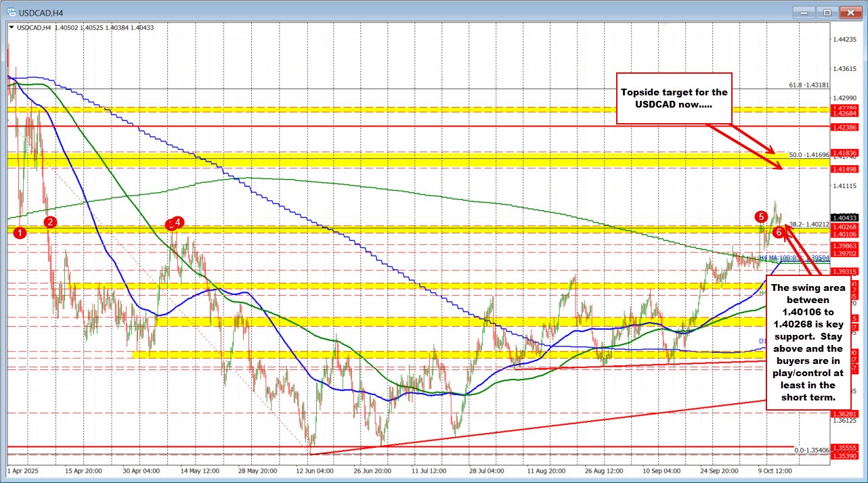
Task: Click the '12 Jun 04:00' date on time axis
Action: click(316, 469)
